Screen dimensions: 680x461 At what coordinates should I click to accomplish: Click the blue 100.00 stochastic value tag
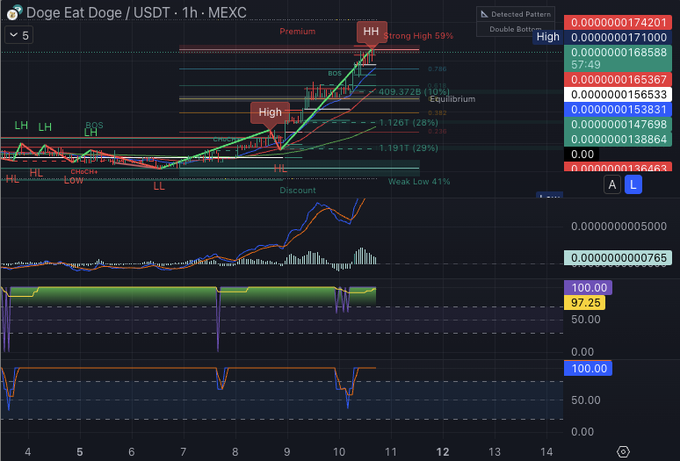tap(588, 368)
